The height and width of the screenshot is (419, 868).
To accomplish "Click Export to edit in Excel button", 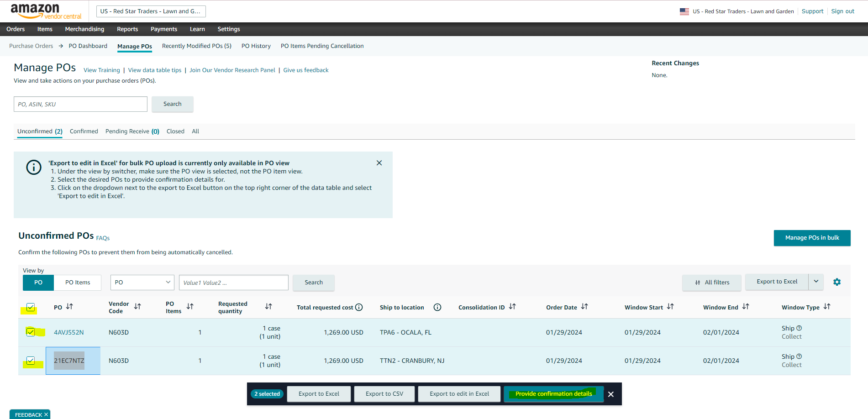I will click(459, 394).
